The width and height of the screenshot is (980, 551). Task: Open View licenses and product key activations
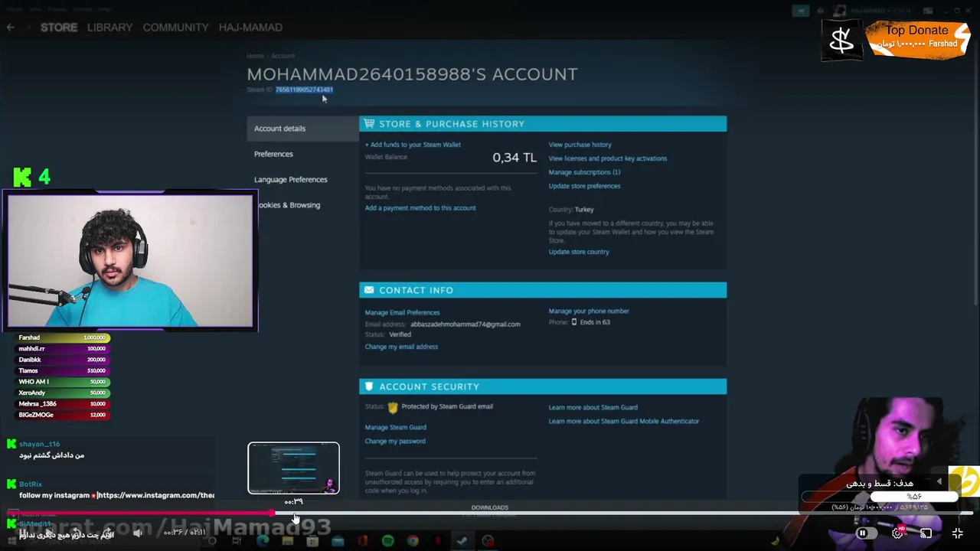click(x=608, y=158)
